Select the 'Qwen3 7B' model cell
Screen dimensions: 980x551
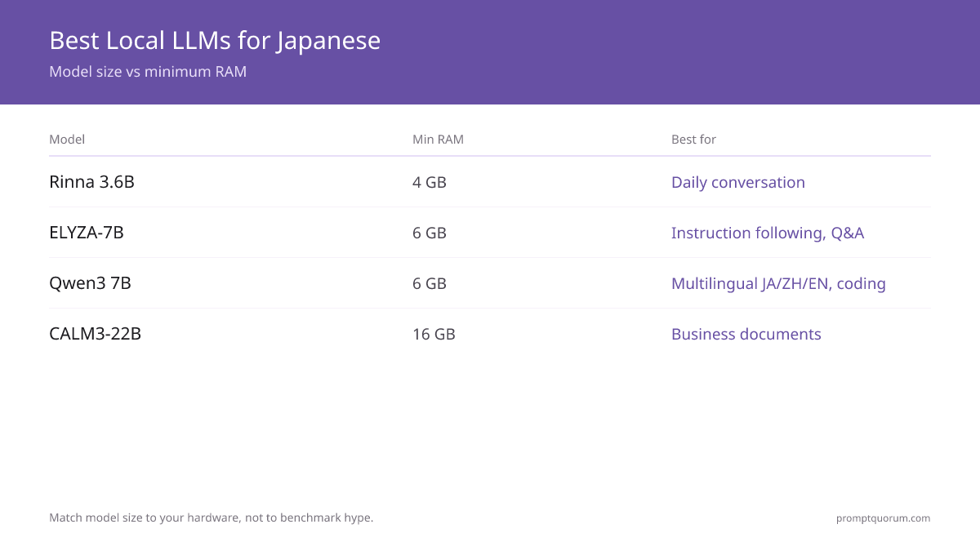(x=90, y=283)
